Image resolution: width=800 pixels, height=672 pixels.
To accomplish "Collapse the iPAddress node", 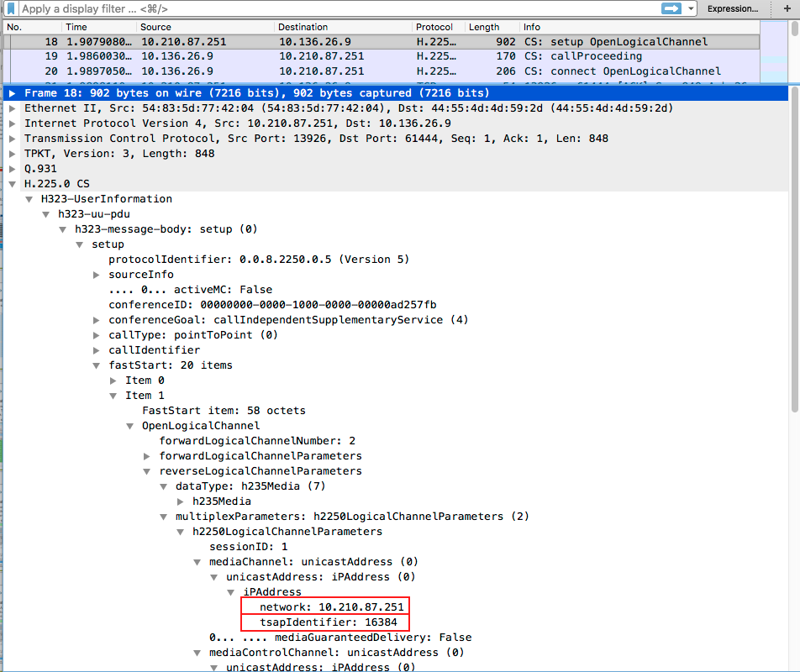I will coord(231,592).
